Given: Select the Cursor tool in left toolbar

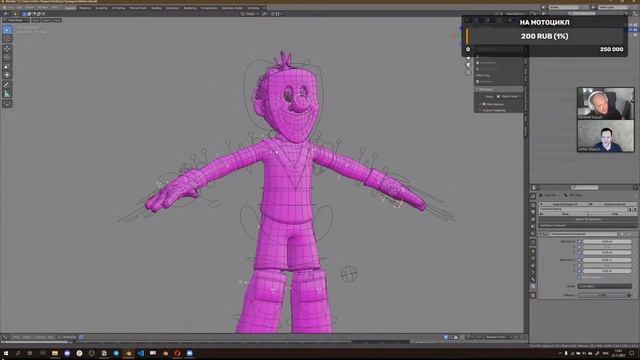Looking at the screenshot, I should pos(7,39).
